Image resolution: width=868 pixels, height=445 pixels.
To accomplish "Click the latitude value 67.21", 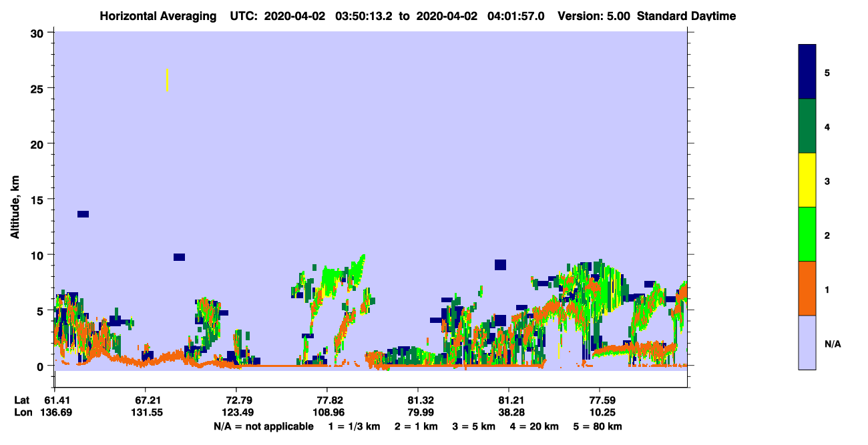I will coord(146,400).
